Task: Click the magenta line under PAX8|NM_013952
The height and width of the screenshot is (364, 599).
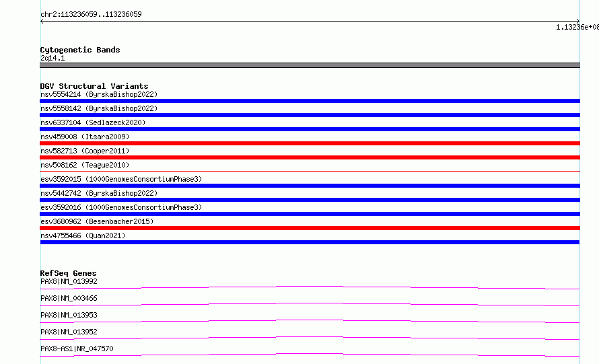Action: [x=310, y=338]
